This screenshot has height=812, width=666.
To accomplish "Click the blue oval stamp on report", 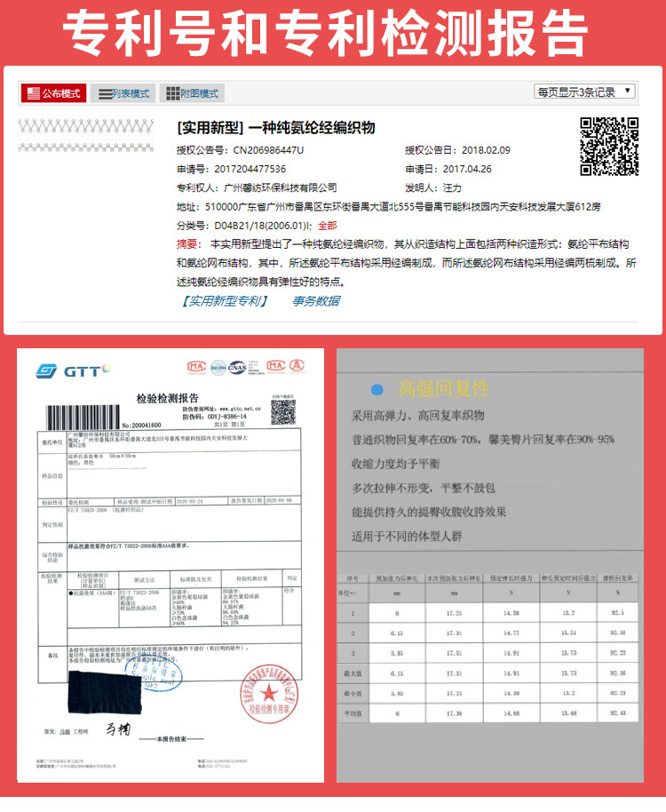I will 155,674.
